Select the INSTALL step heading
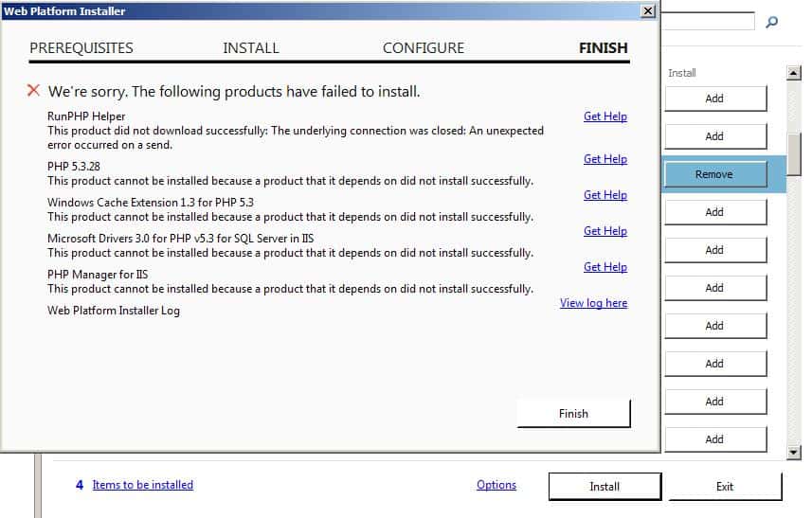 click(251, 48)
